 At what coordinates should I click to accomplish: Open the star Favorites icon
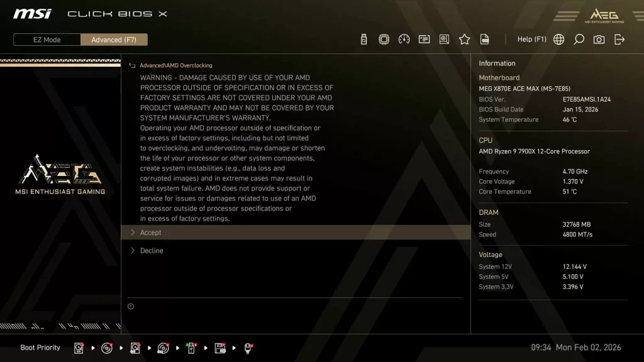(464, 39)
